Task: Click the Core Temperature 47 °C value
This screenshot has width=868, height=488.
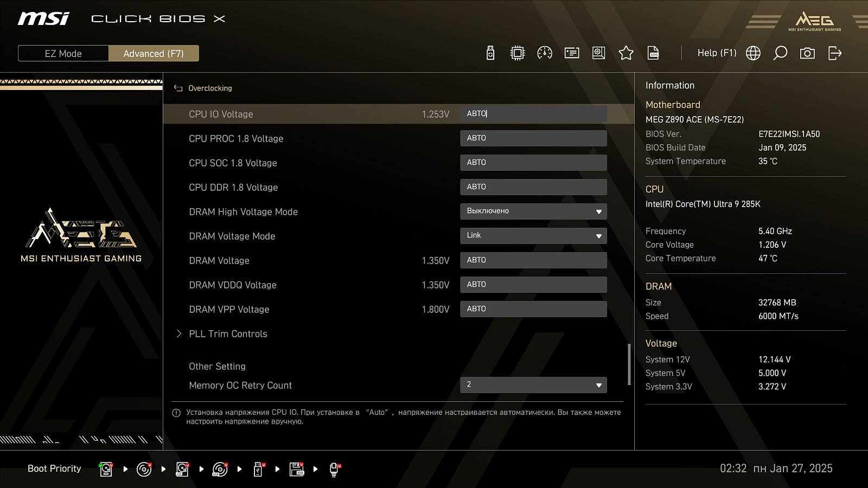Action: click(x=768, y=259)
